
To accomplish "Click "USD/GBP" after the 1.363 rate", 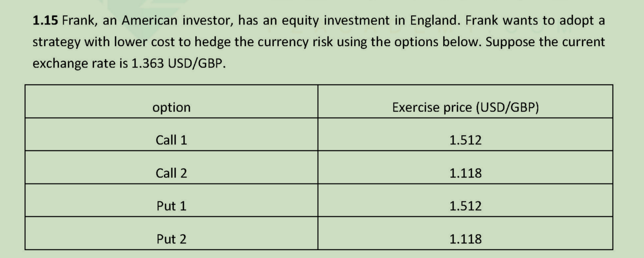I will [x=197, y=63].
